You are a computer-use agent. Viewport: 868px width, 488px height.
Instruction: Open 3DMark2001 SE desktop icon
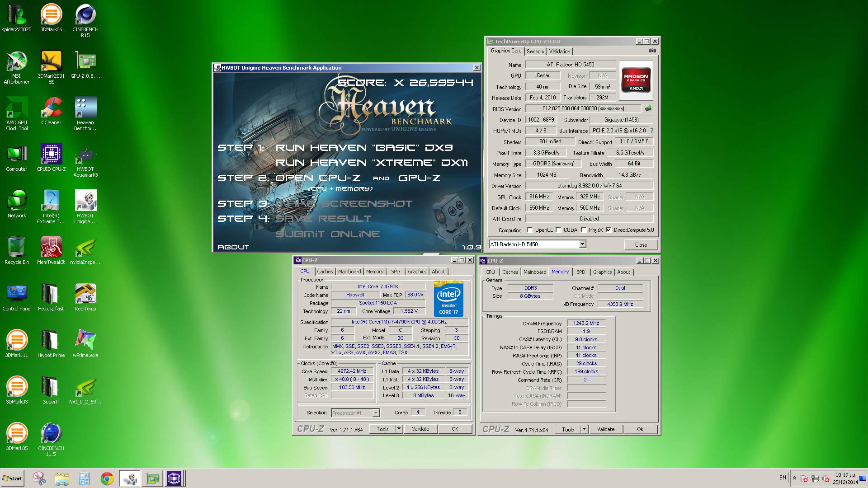(51, 67)
